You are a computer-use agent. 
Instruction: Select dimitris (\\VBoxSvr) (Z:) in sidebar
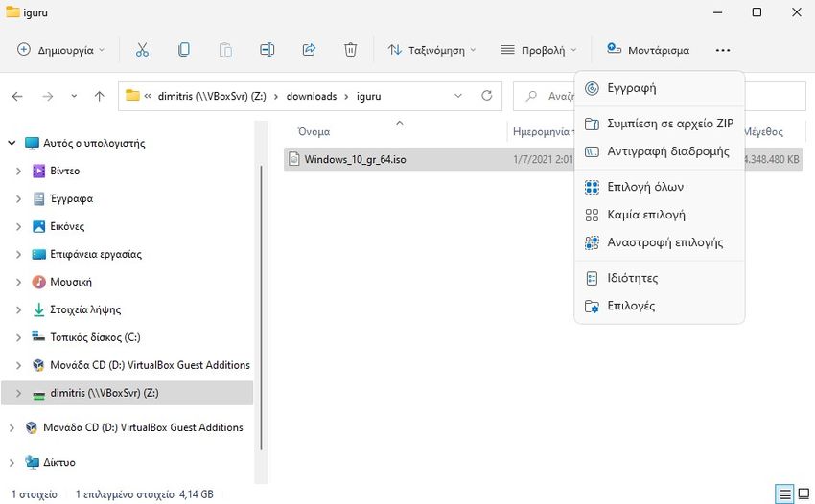pyautogui.click(x=127, y=393)
